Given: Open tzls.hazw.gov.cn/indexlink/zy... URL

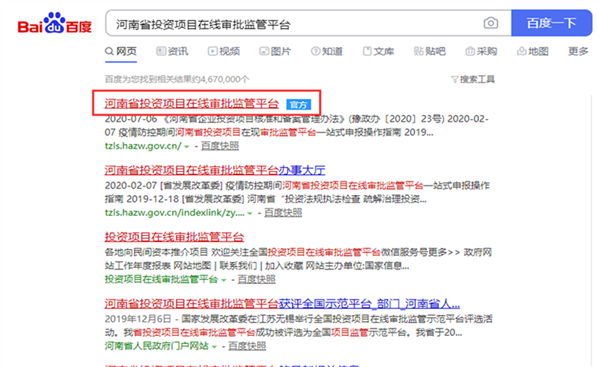Looking at the screenshot, I should (175, 212).
